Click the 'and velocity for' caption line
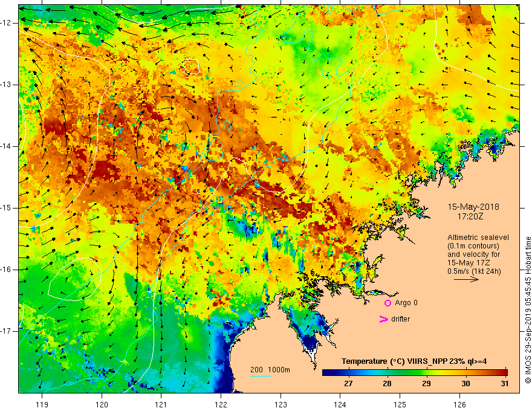This screenshot has width=532, height=411. [473, 254]
